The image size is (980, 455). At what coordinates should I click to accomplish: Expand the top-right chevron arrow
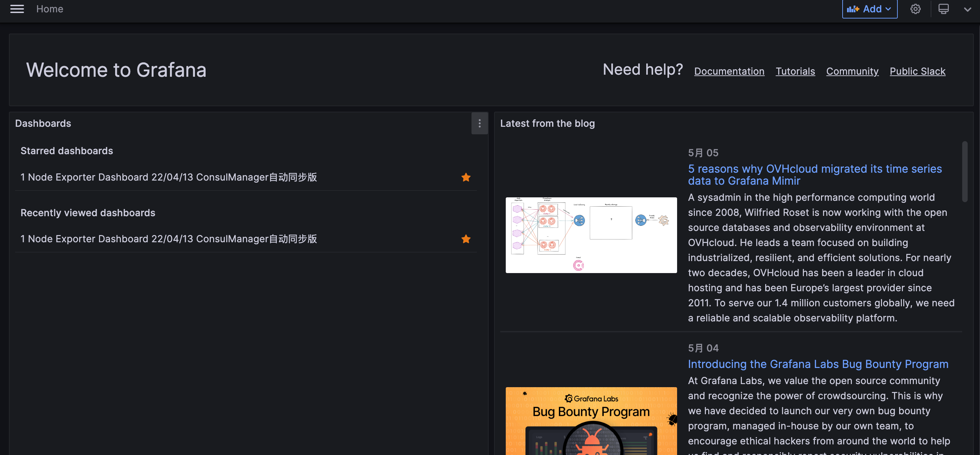click(967, 9)
